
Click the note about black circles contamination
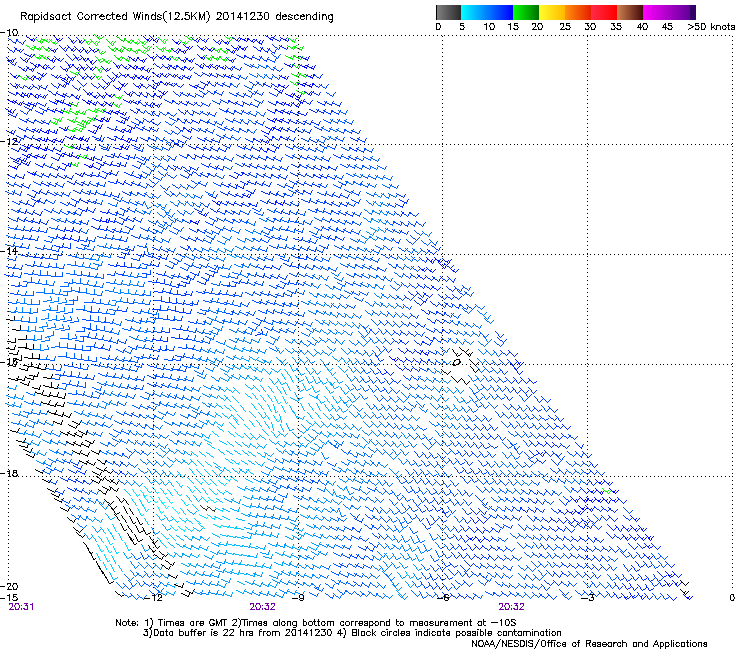[x=450, y=633]
